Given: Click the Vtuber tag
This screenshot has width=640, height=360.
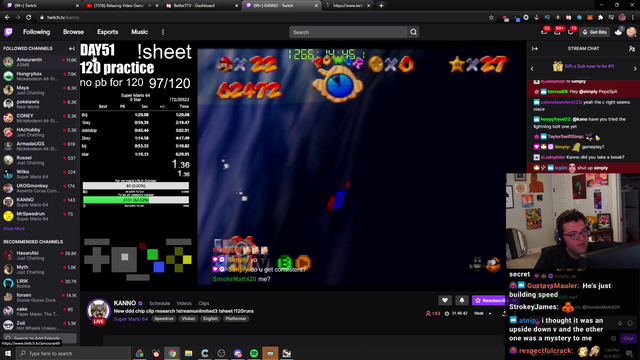Looking at the screenshot, I should point(188,319).
